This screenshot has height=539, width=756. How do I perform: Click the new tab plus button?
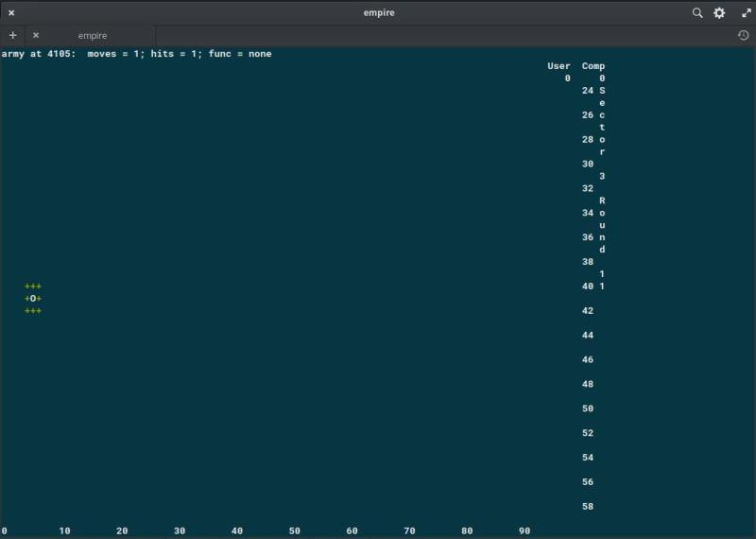pos(12,35)
